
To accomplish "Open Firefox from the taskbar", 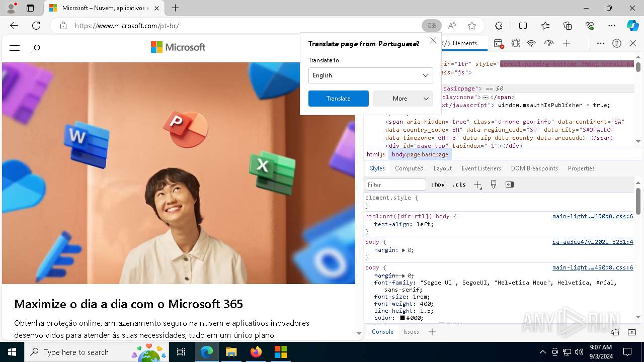I will [256, 352].
